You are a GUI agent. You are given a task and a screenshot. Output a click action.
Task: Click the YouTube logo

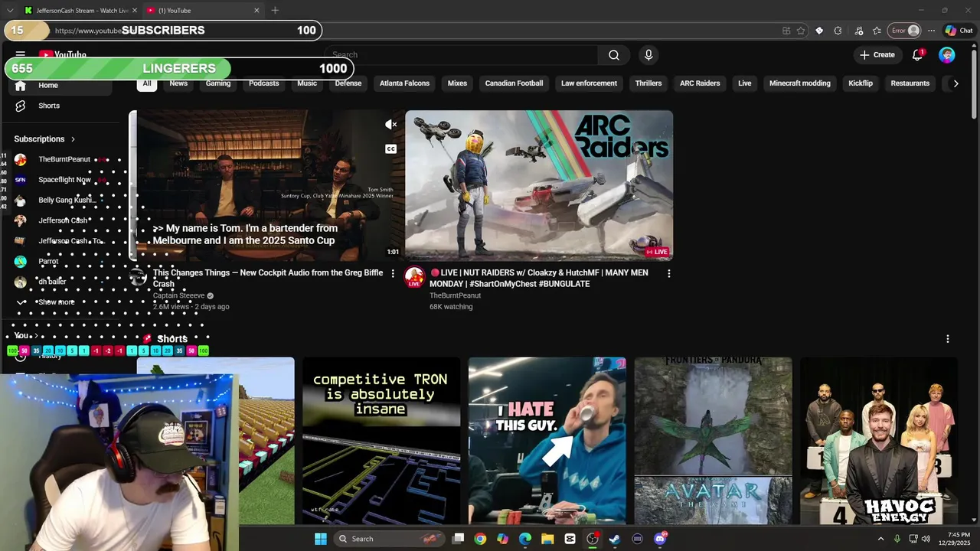[63, 55]
